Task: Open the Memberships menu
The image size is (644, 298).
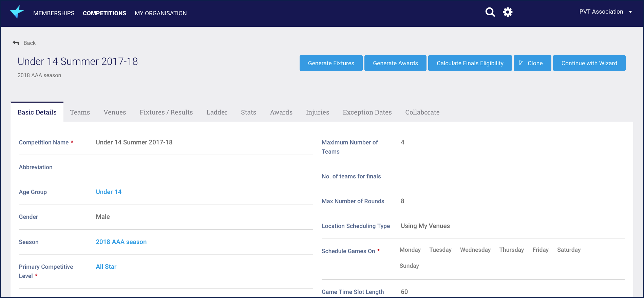Action: [x=54, y=13]
